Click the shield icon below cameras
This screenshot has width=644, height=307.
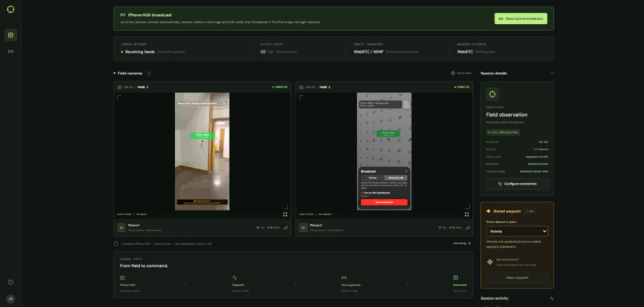pos(116,244)
